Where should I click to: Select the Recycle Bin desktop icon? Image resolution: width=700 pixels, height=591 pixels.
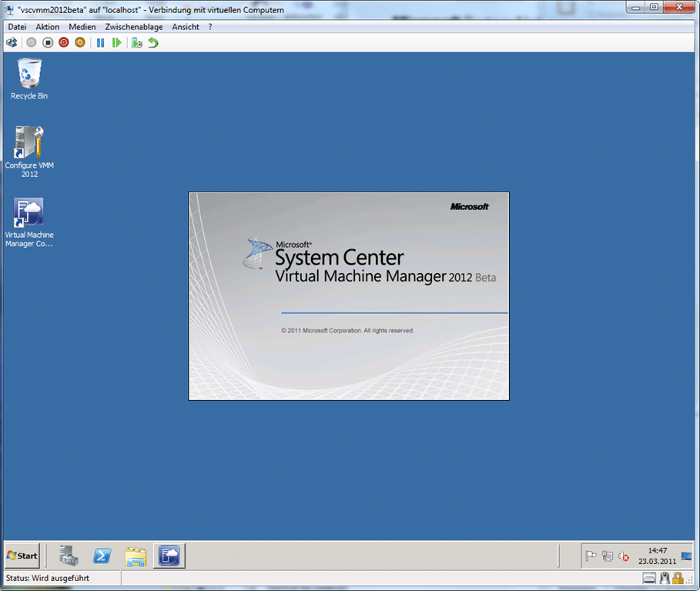click(29, 79)
